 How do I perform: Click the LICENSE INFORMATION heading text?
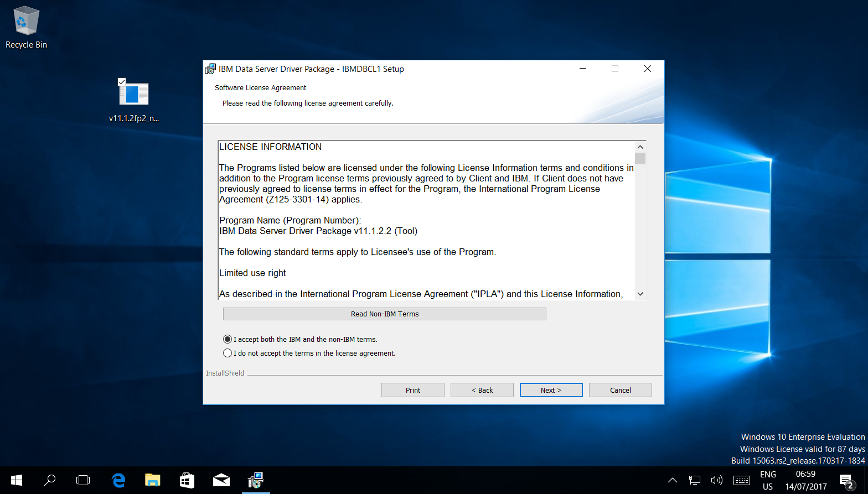click(x=270, y=147)
